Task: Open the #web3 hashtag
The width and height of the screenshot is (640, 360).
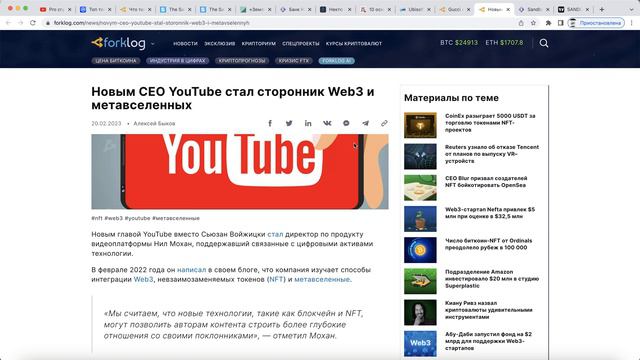Action: tap(113, 218)
